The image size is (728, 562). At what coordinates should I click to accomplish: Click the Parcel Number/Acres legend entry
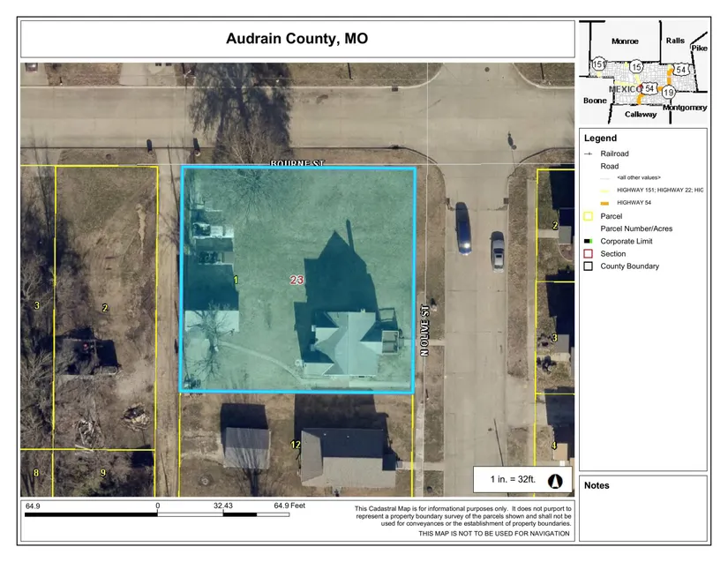coord(636,229)
